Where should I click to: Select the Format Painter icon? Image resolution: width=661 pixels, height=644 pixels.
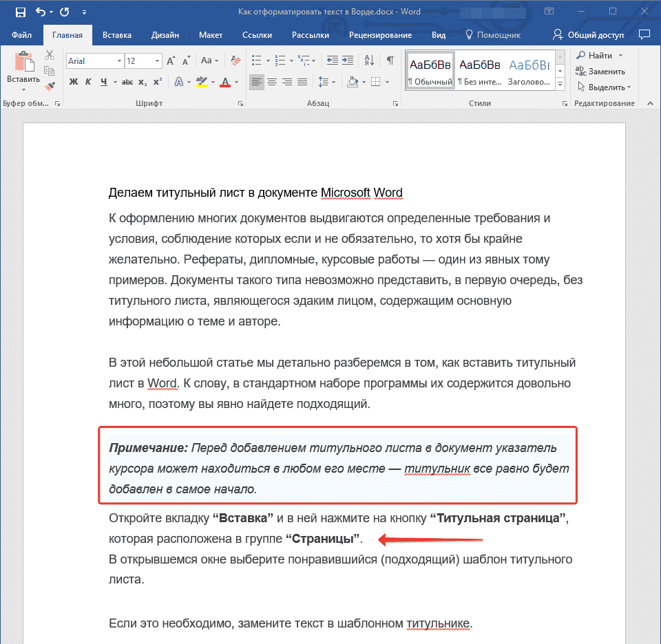point(49,86)
